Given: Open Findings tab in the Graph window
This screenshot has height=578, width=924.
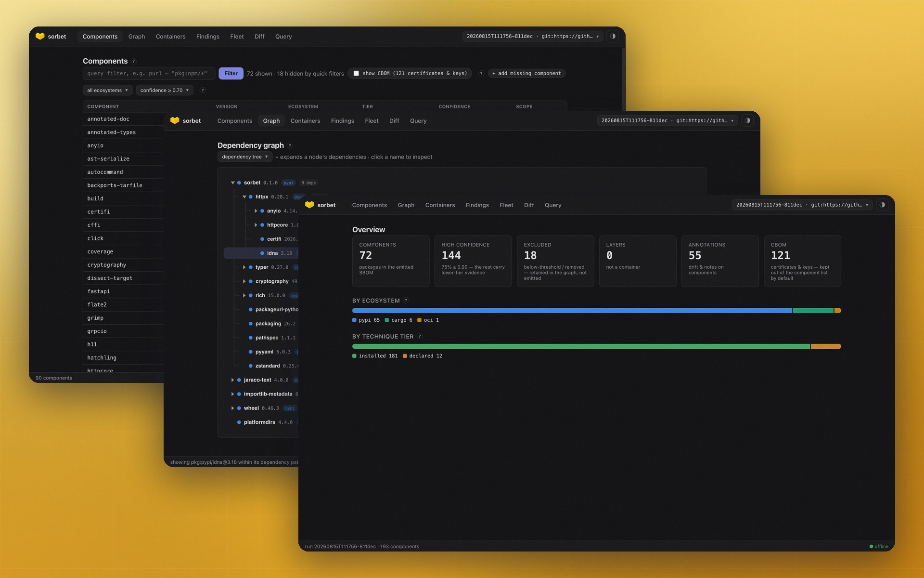Looking at the screenshot, I should click(342, 120).
